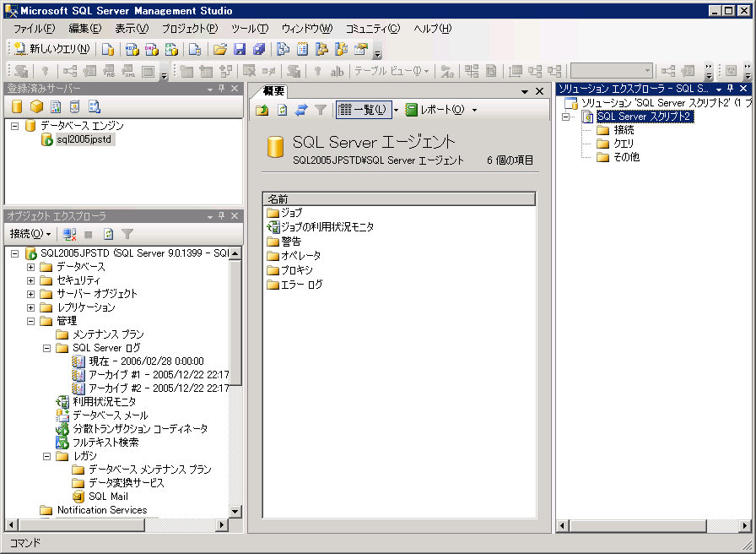Click the Solution Explorer horizontal scrollbar right arrow
756x554 pixels.
pyautogui.click(x=745, y=525)
